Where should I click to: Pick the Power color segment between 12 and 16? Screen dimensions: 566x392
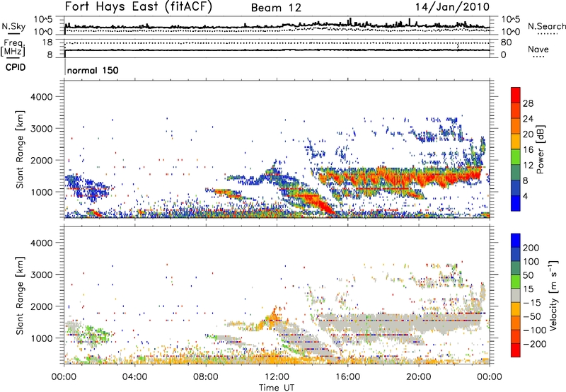(x=516, y=157)
